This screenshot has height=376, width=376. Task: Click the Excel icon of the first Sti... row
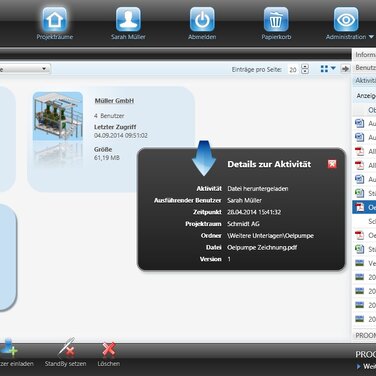[359, 193]
